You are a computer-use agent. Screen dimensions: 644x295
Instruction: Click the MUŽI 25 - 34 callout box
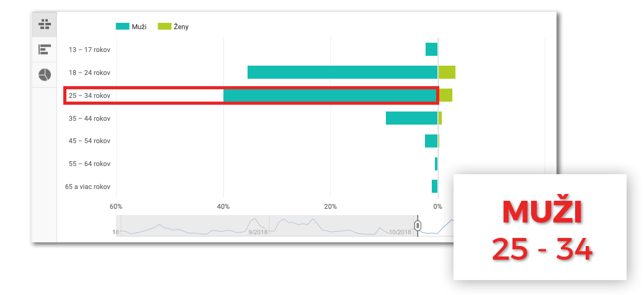pyautogui.click(x=540, y=227)
